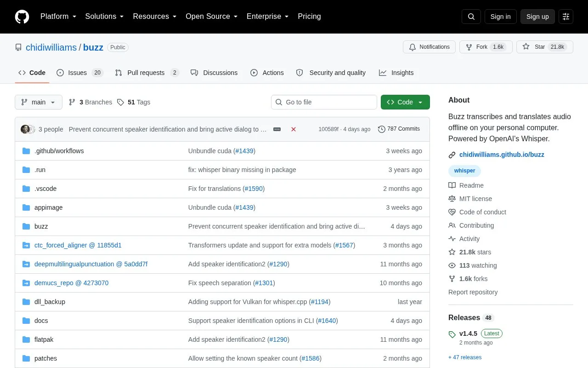The height and width of the screenshot is (368, 588).
Task: Open the + 47 releases link
Action: click(465, 357)
